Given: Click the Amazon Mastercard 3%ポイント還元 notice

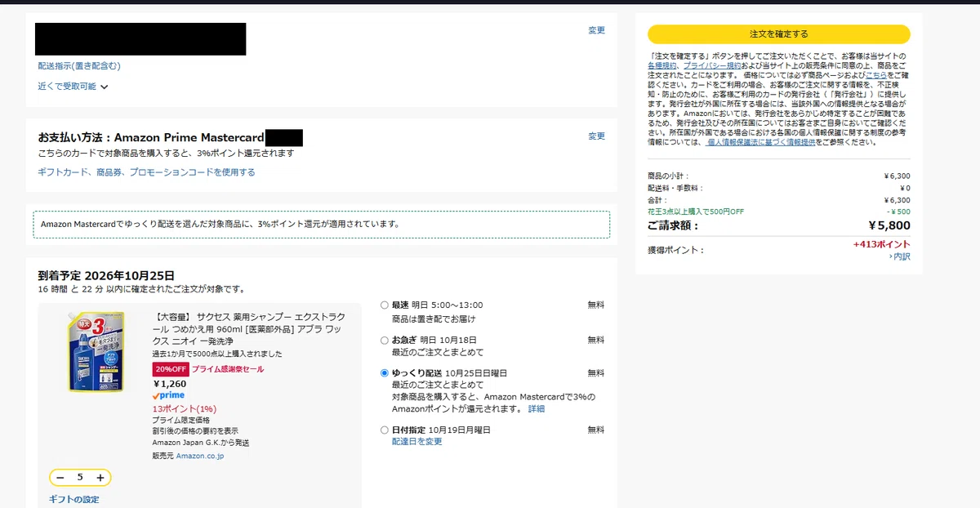Looking at the screenshot, I should click(322, 224).
